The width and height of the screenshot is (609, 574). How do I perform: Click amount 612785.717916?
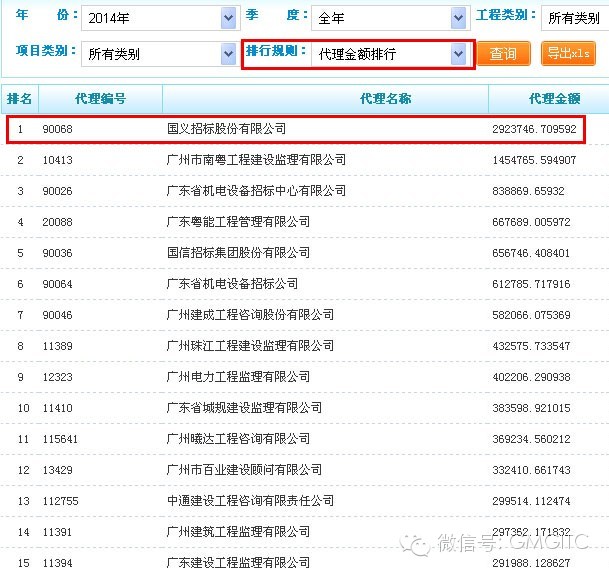coord(532,284)
